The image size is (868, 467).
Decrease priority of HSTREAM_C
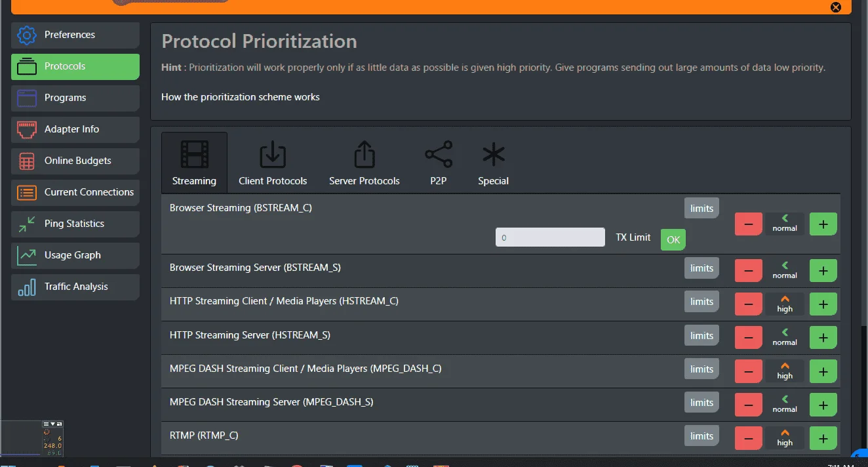(x=749, y=304)
